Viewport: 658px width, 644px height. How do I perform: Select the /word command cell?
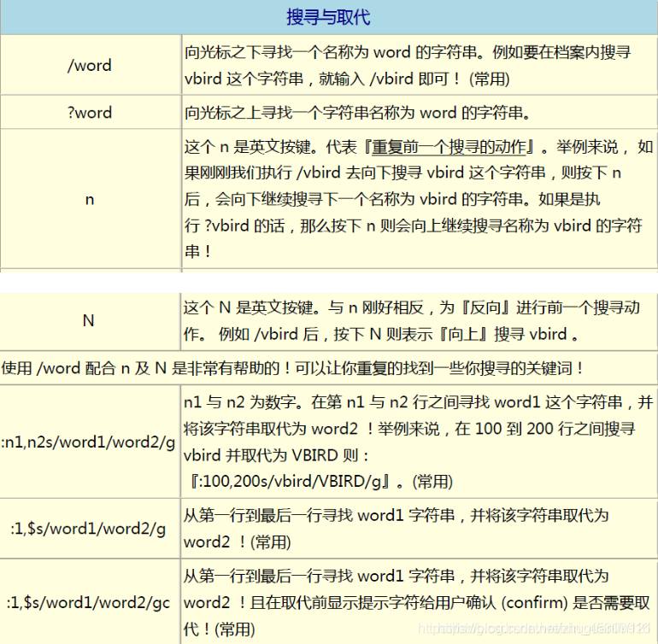pos(91,65)
